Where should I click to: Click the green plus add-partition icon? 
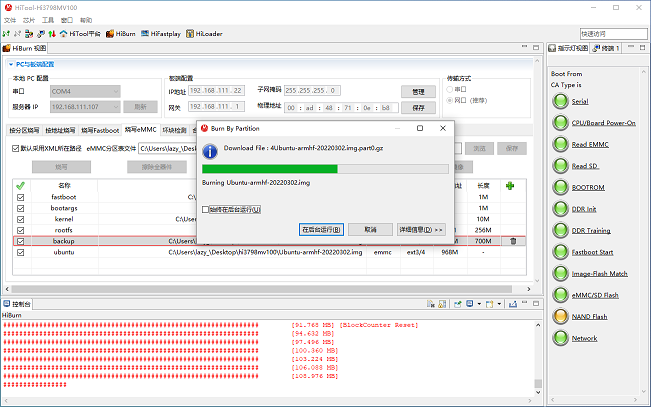point(511,185)
